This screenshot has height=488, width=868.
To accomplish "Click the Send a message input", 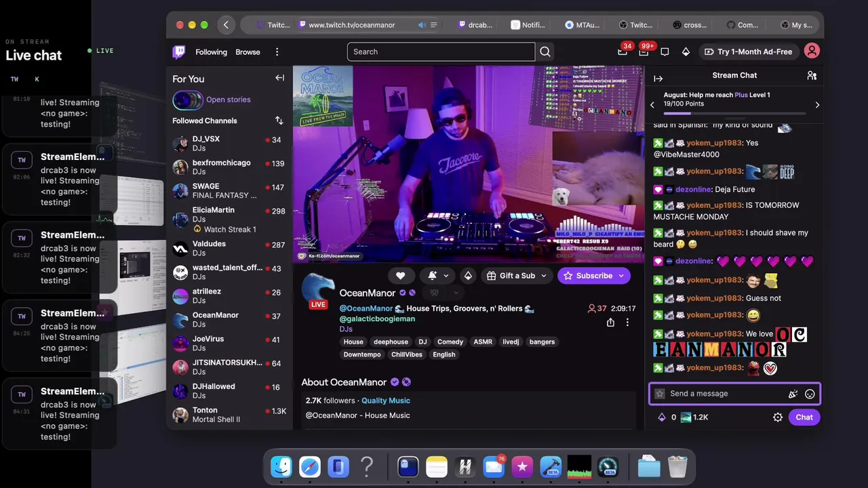I will pos(734,394).
